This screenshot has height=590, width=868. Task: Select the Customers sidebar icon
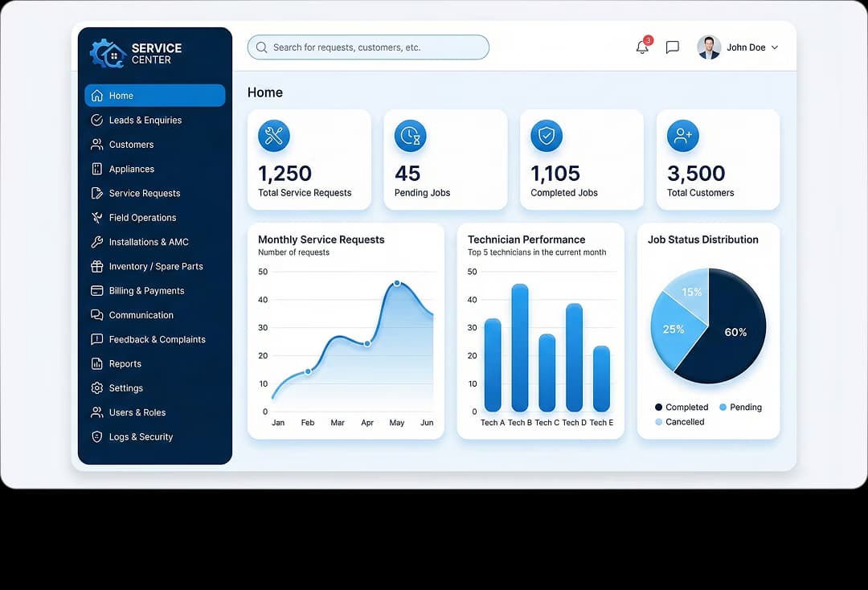(x=98, y=145)
